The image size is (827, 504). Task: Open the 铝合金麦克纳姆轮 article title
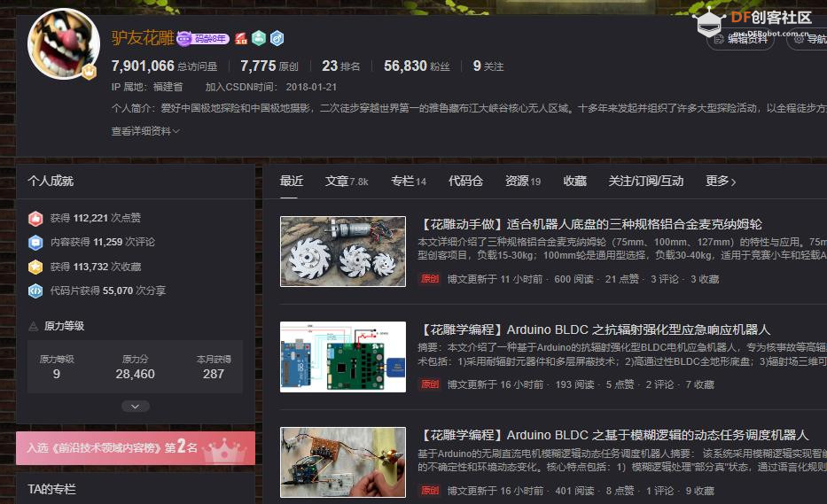point(590,225)
